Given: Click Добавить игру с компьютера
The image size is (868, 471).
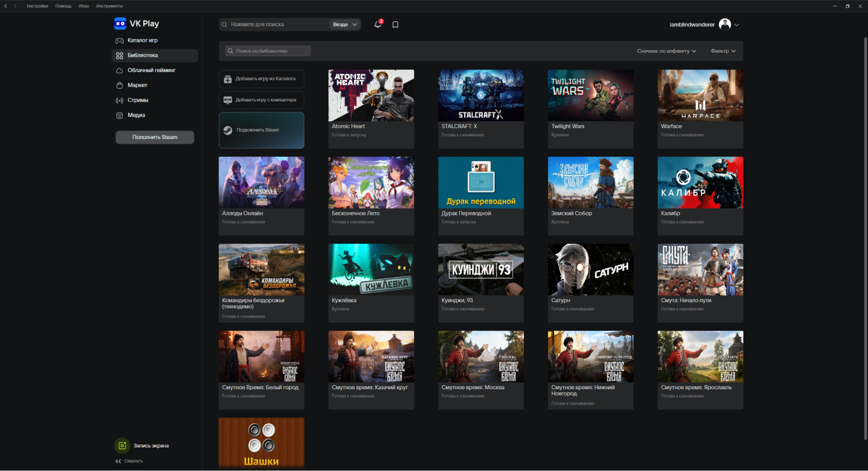Looking at the screenshot, I should coord(261,100).
